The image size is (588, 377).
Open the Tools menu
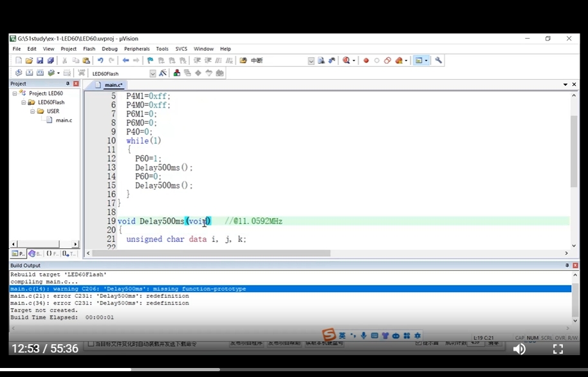click(x=162, y=49)
